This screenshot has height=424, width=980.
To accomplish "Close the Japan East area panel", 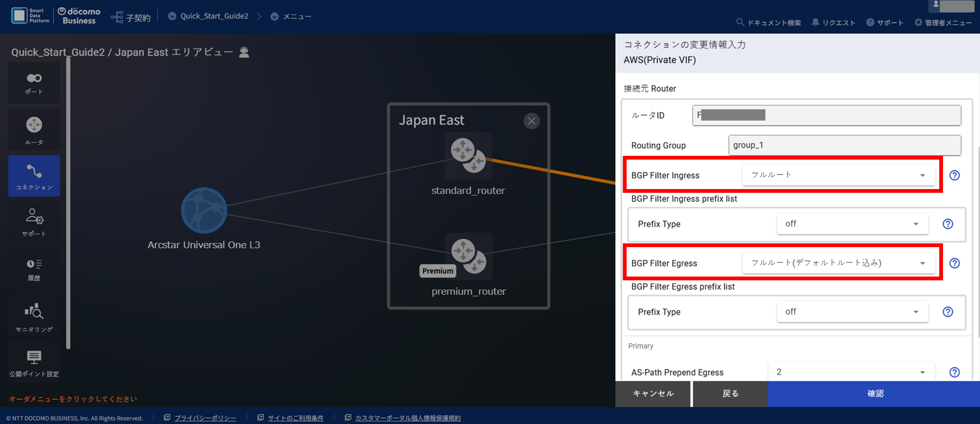I will [x=532, y=121].
